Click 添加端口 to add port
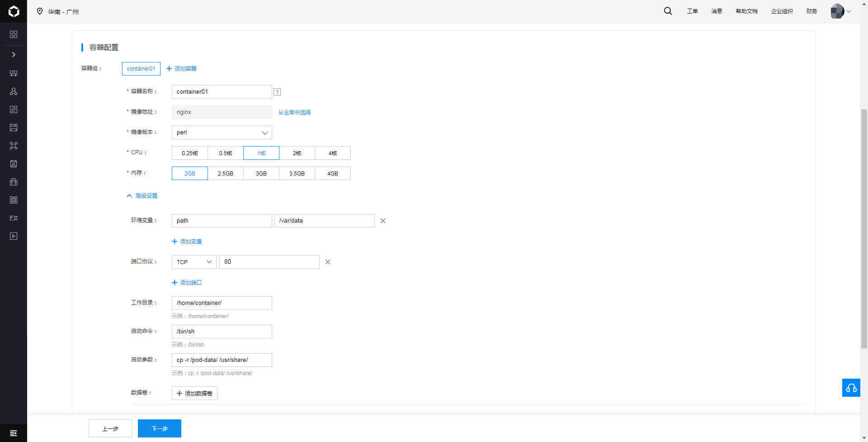This screenshot has height=442, width=868. (x=187, y=283)
